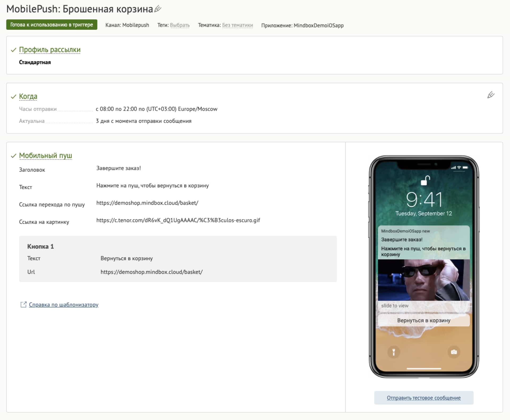Viewport: 510px width, 420px height.
Task: Open the Профиль рассылки section heading
Action: tap(50, 50)
